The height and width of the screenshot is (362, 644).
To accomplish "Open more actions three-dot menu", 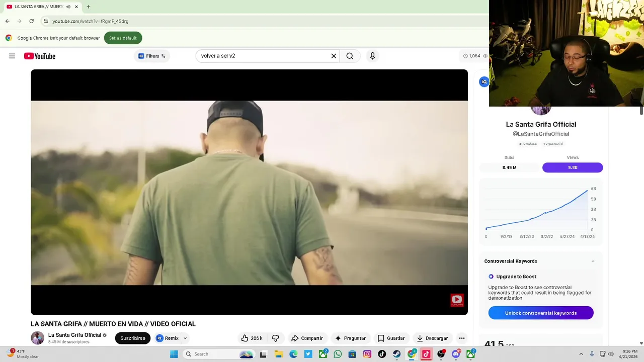I will coord(461,338).
